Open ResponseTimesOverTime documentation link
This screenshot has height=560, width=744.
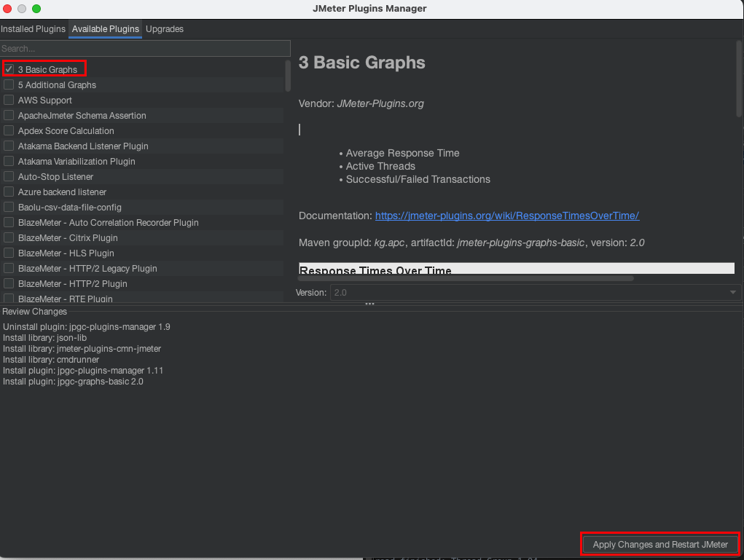[506, 216]
